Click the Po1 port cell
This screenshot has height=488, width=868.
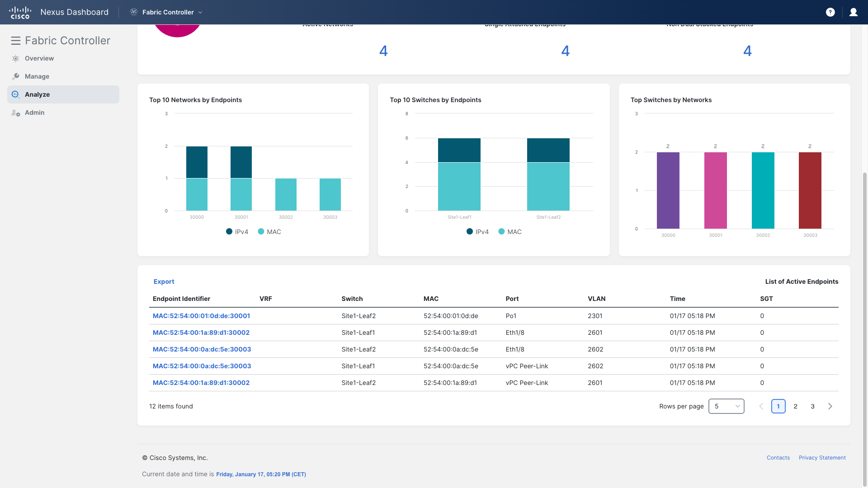[x=511, y=316]
